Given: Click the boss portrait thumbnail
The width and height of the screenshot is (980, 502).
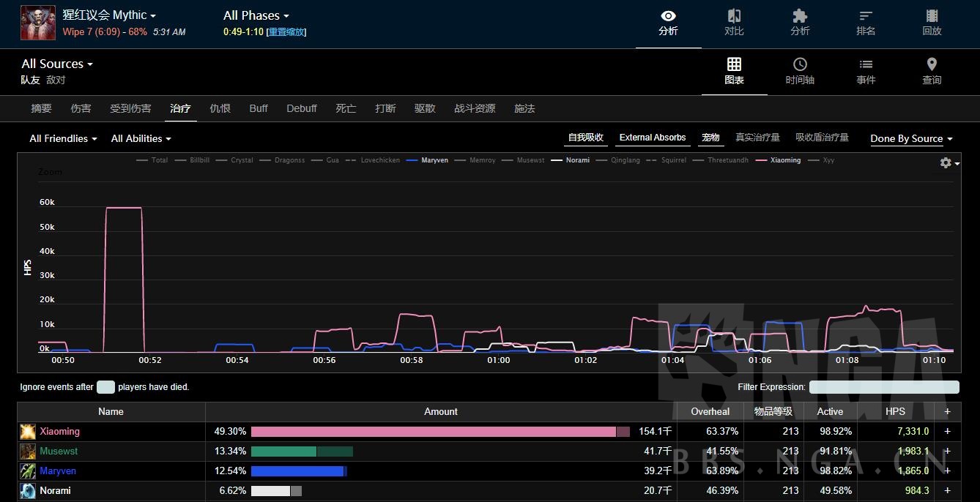Looking at the screenshot, I should pyautogui.click(x=38, y=23).
